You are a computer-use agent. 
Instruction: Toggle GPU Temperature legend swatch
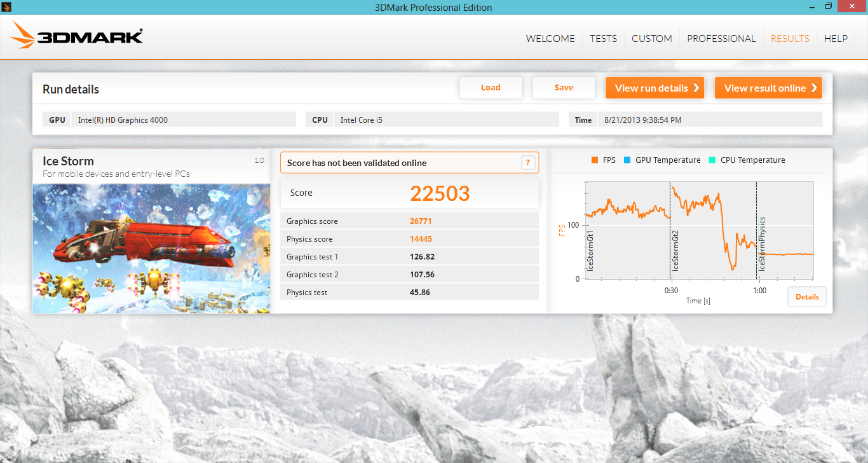[x=627, y=160]
